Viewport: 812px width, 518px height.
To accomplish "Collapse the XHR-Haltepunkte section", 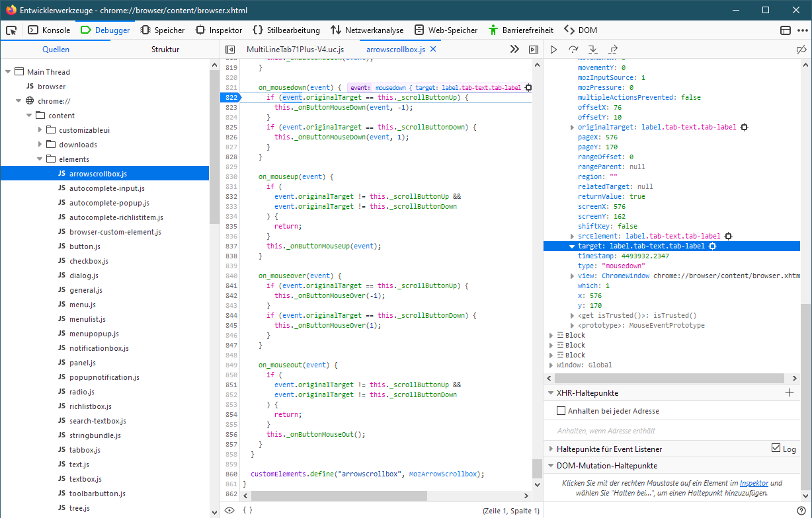I will coord(550,392).
